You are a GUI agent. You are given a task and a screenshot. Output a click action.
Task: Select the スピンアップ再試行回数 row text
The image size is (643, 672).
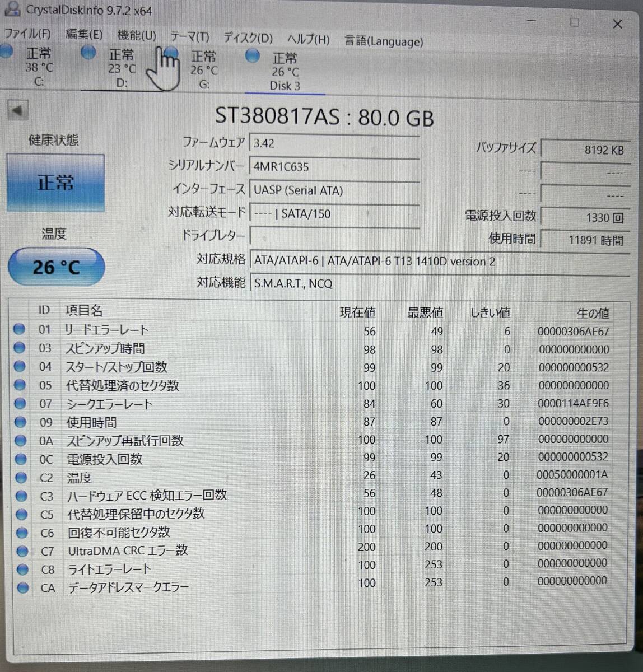click(x=125, y=441)
